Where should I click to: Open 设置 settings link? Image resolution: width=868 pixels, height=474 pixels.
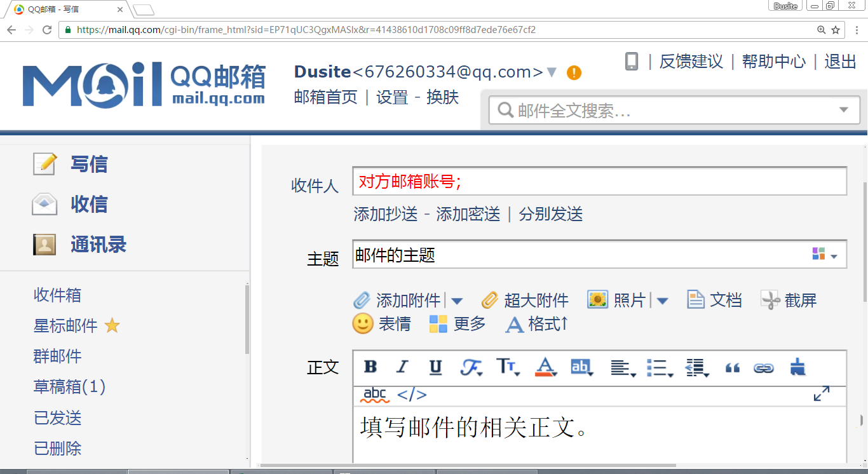tap(392, 97)
